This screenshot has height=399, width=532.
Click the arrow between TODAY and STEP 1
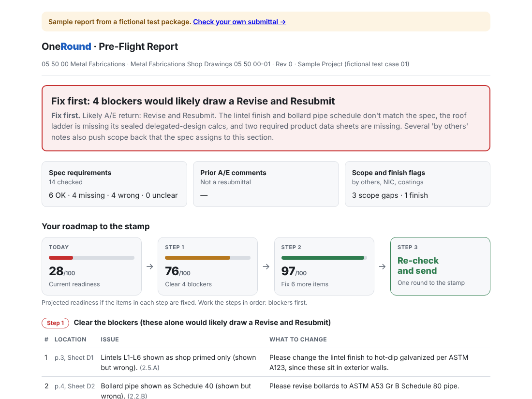click(x=149, y=266)
